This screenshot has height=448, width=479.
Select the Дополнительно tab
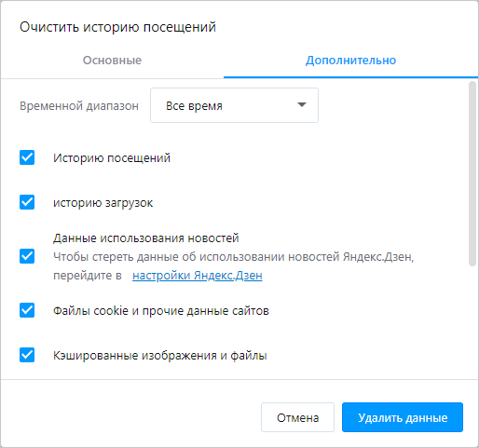pyautogui.click(x=350, y=61)
